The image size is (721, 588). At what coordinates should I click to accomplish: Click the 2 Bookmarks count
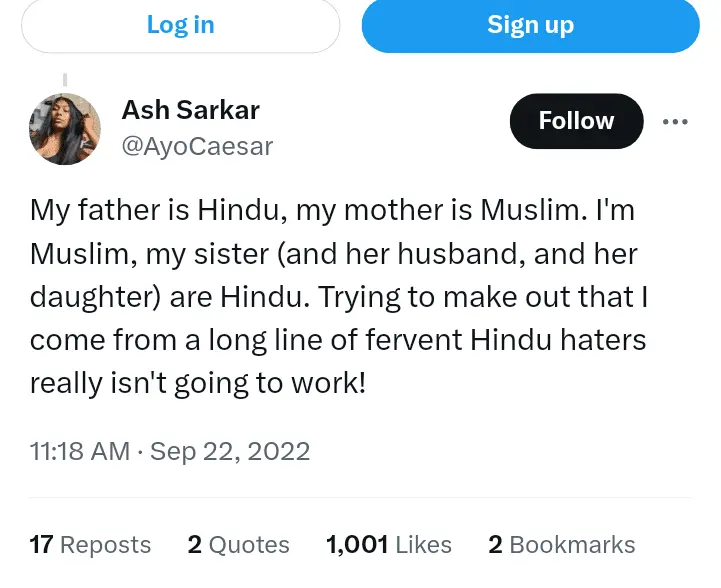click(561, 545)
